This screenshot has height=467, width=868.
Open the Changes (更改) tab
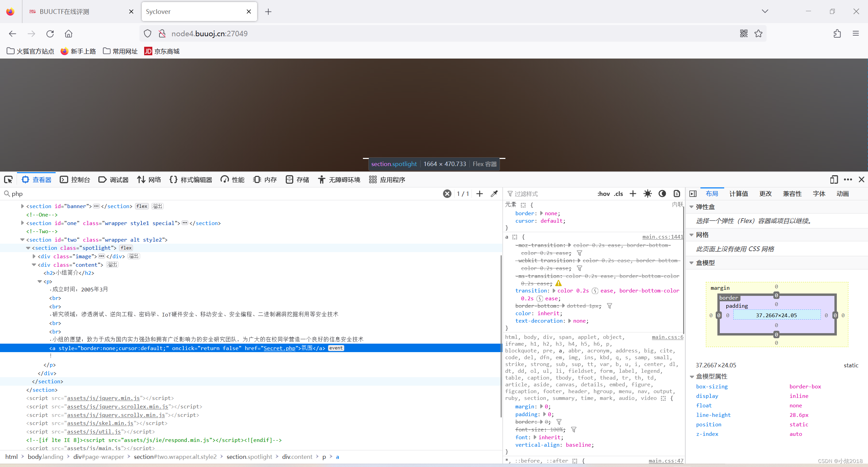pyautogui.click(x=766, y=194)
